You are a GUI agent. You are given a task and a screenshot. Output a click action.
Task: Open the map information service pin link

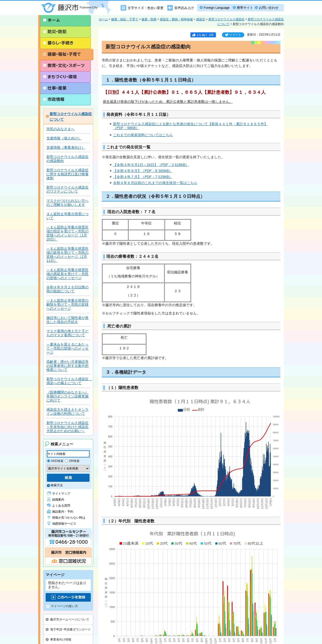[x=61, y=524]
